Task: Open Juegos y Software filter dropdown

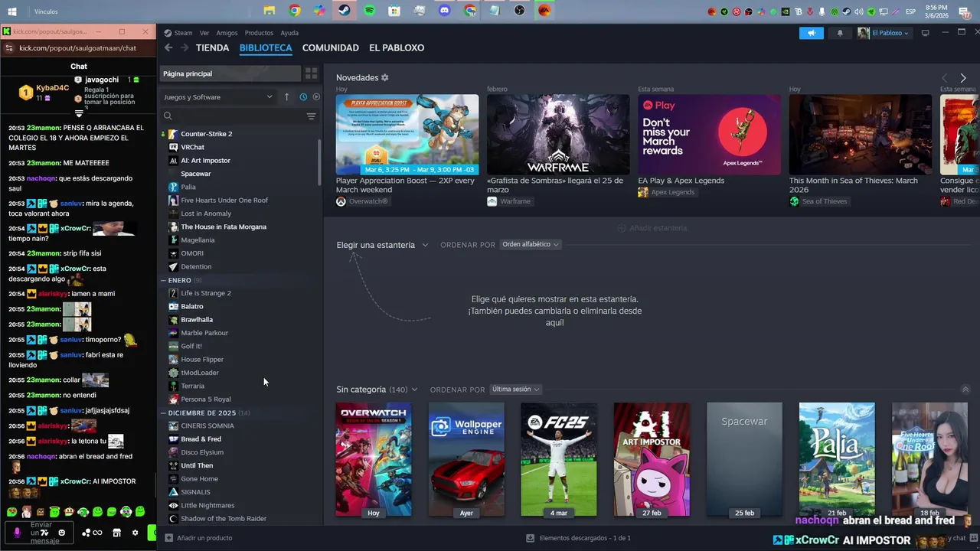Action: [x=218, y=97]
